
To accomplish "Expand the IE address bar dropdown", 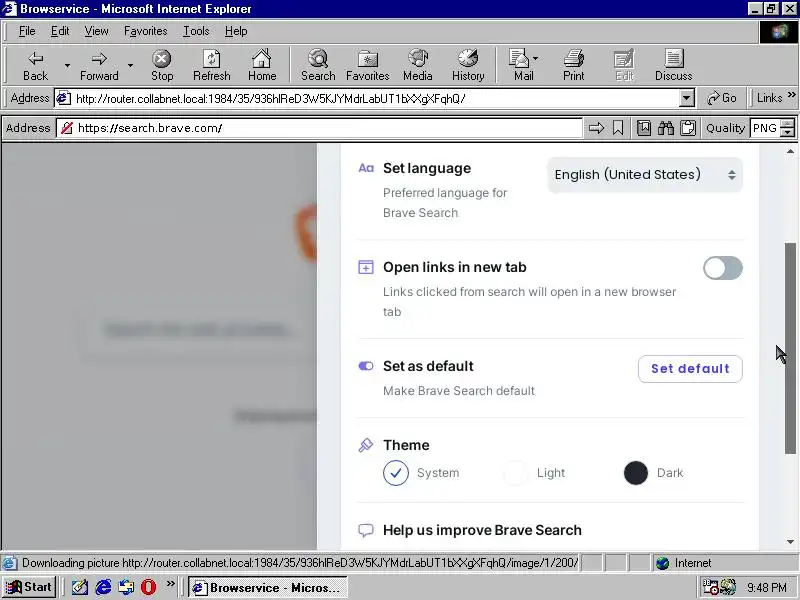I will [x=687, y=98].
